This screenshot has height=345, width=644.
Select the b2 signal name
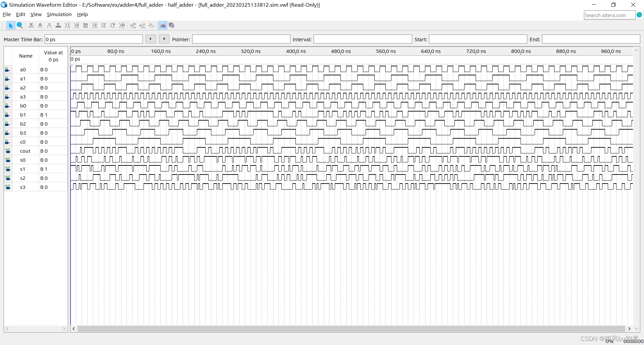pyautogui.click(x=23, y=124)
